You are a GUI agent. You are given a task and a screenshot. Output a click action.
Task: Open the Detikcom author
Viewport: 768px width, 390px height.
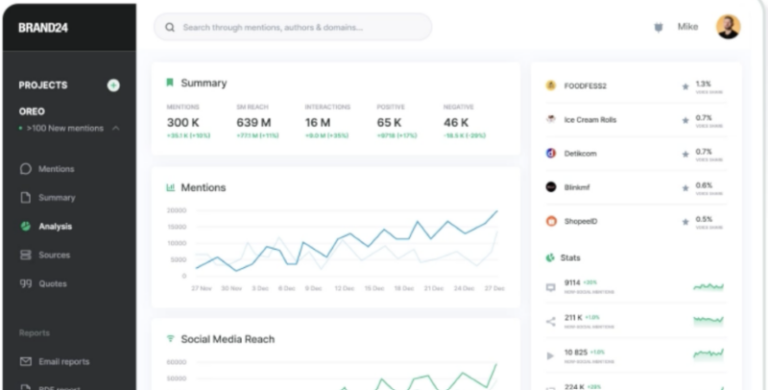pos(580,153)
